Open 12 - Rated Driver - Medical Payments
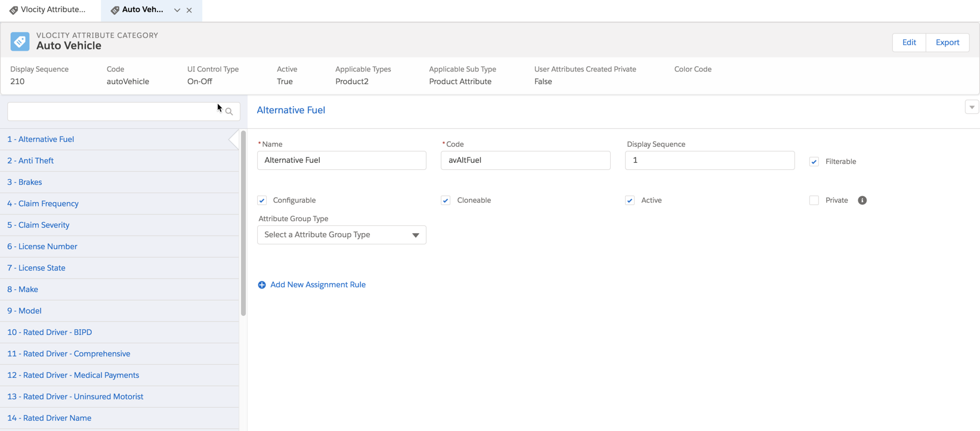Image resolution: width=980 pixels, height=431 pixels. [119, 376]
